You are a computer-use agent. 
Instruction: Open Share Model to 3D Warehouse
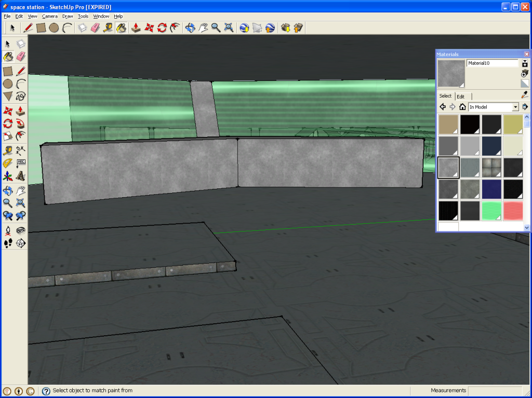[298, 28]
